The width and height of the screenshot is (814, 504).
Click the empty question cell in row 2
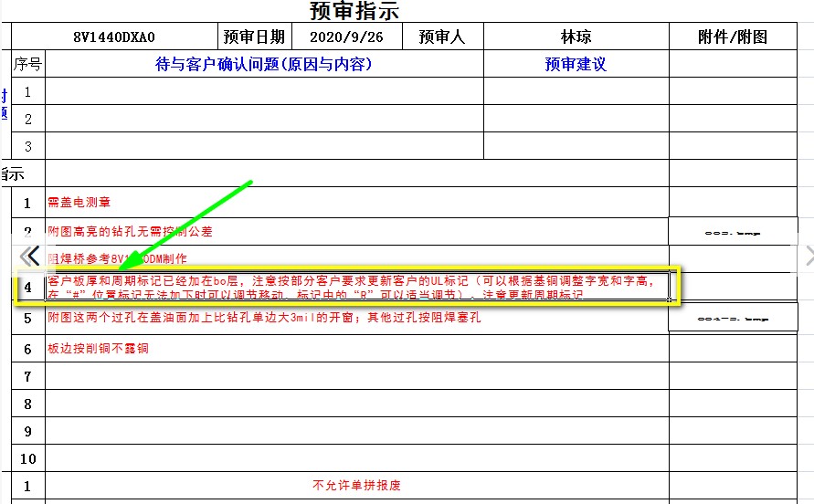(x=264, y=119)
